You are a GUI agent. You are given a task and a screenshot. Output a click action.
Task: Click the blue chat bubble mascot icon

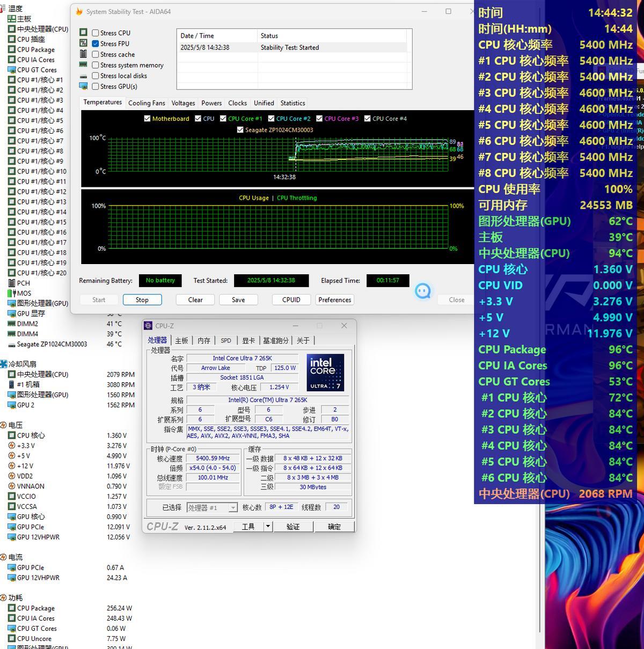423,291
